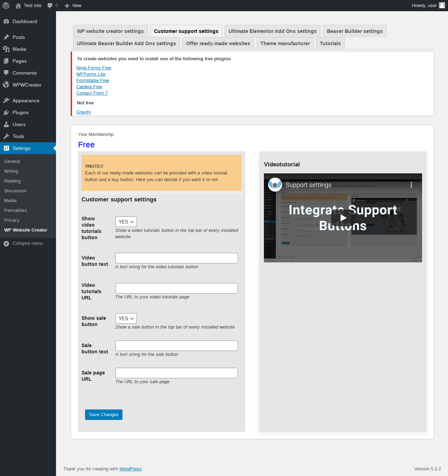Open the Caldera Free link
Image resolution: width=448 pixels, height=476 pixels.
(89, 87)
